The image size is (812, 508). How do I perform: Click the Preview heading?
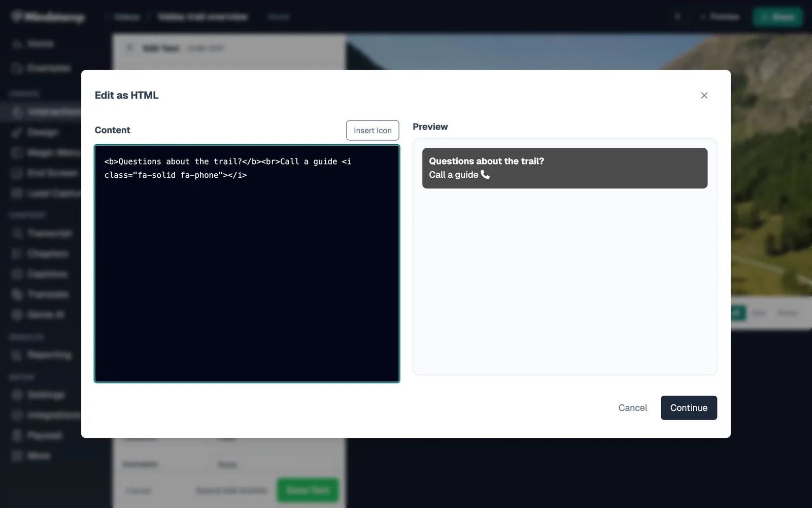[x=430, y=126]
